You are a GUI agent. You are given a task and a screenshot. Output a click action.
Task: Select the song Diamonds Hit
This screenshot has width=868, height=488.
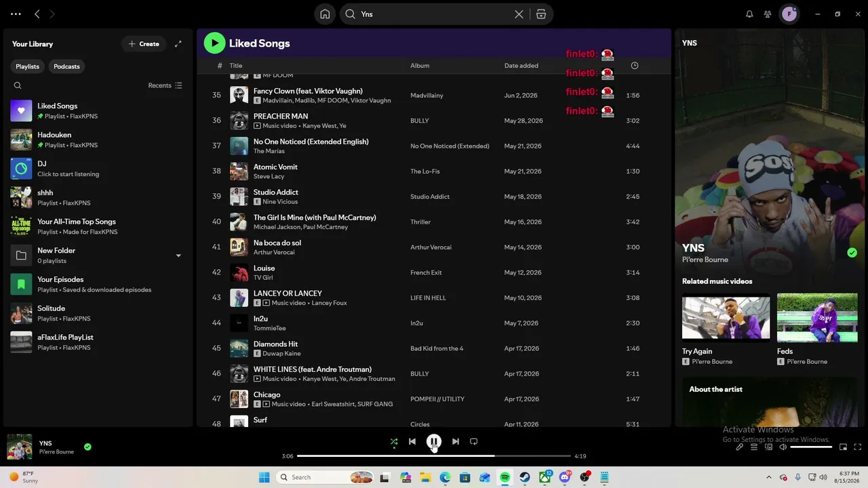(275, 344)
